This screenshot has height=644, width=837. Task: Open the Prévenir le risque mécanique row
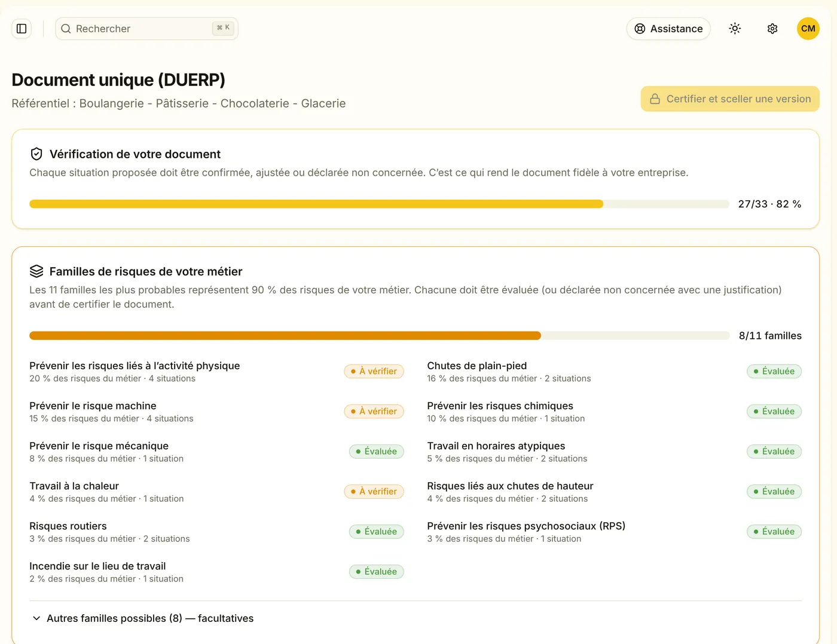pyautogui.click(x=217, y=452)
